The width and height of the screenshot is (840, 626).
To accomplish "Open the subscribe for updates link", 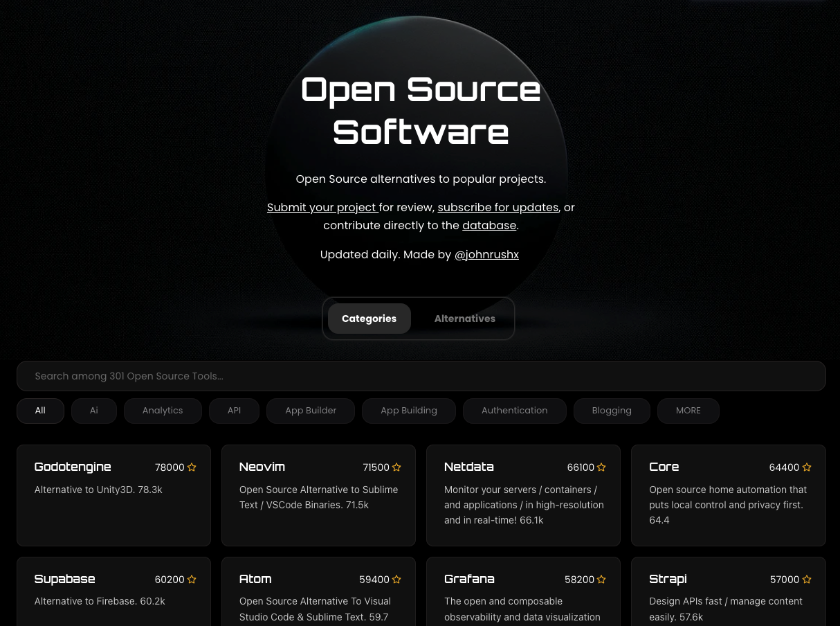I will (x=498, y=207).
